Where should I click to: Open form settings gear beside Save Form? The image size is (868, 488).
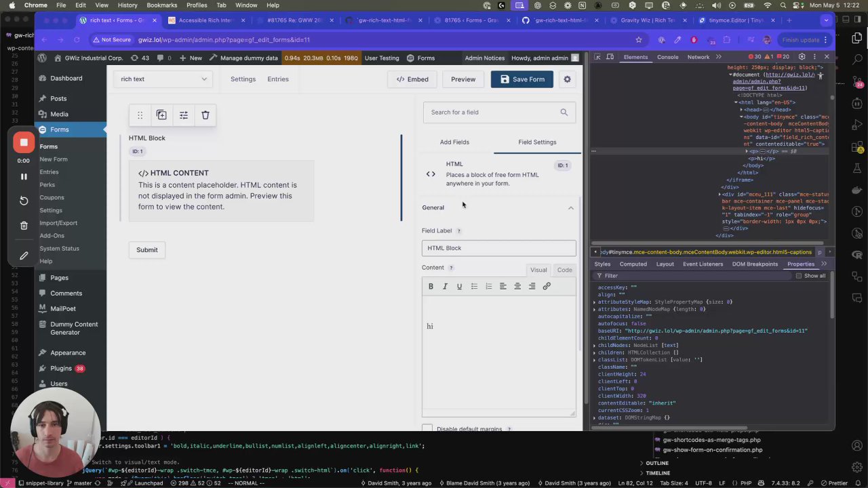point(567,79)
